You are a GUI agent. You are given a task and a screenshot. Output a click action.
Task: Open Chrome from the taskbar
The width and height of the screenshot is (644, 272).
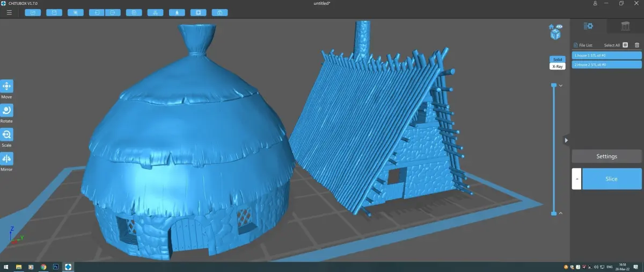click(43, 267)
